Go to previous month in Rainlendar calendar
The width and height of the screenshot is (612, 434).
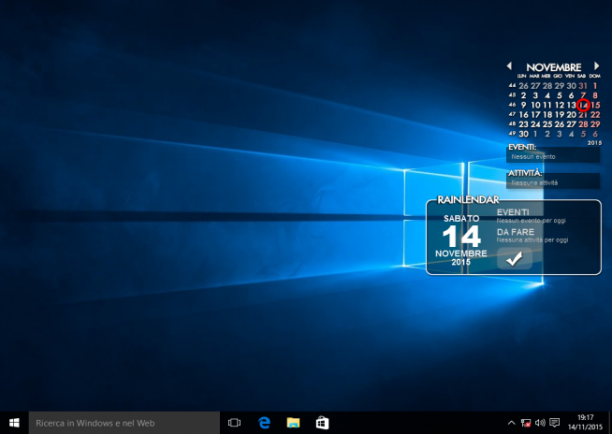(x=509, y=66)
